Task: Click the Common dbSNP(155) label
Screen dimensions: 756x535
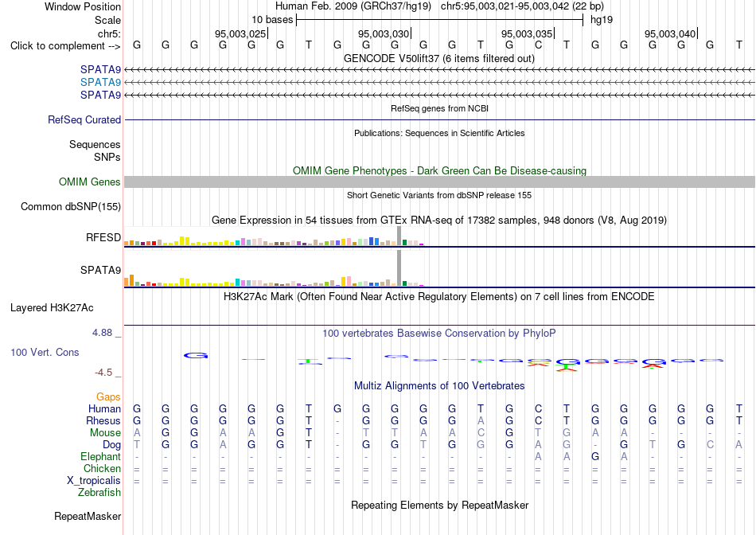Action: point(70,206)
